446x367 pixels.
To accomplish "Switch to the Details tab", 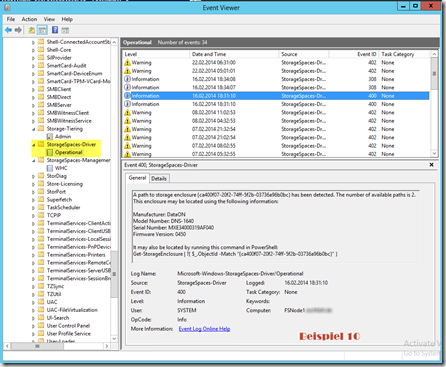I will click(159, 178).
